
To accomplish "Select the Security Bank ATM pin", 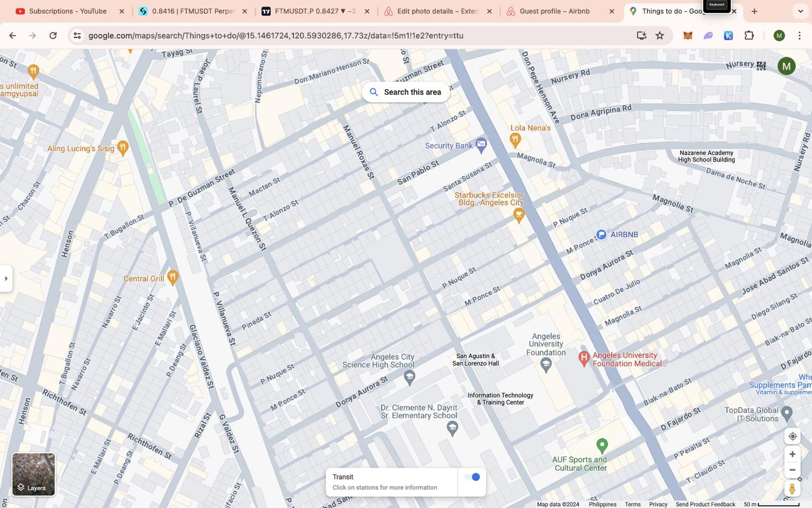I will point(481,145).
